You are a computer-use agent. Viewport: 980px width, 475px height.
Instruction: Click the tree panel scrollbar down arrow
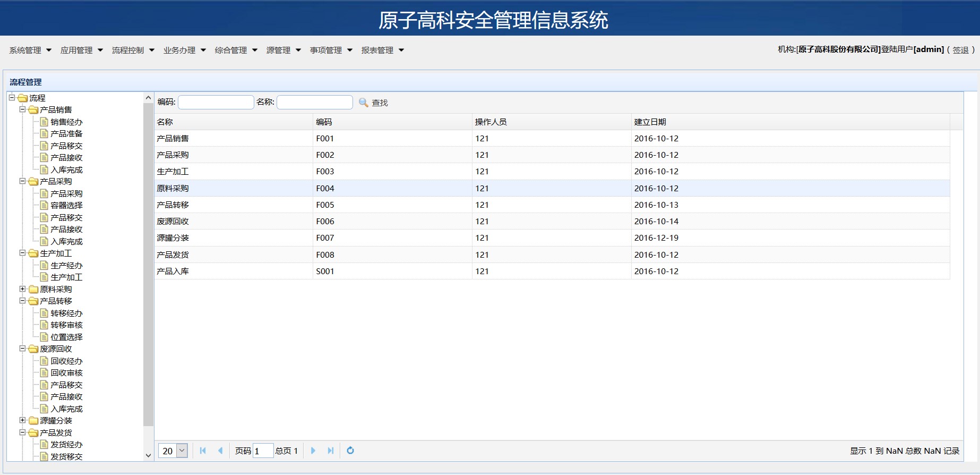pos(148,455)
